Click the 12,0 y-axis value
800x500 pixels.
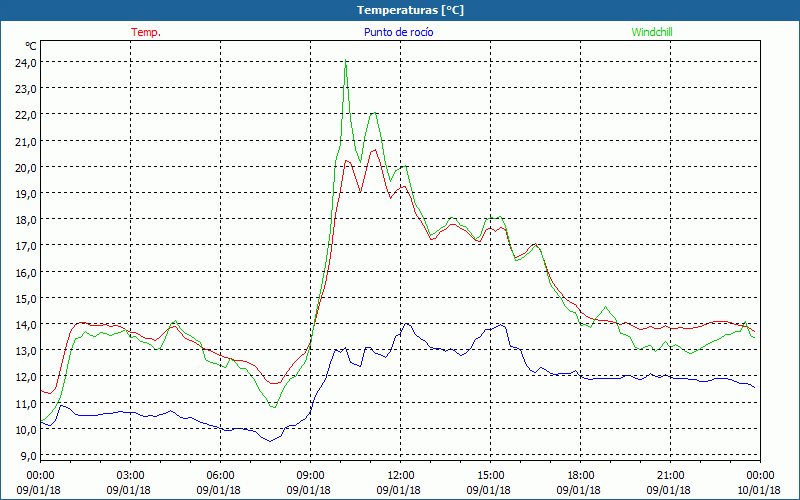coord(25,377)
